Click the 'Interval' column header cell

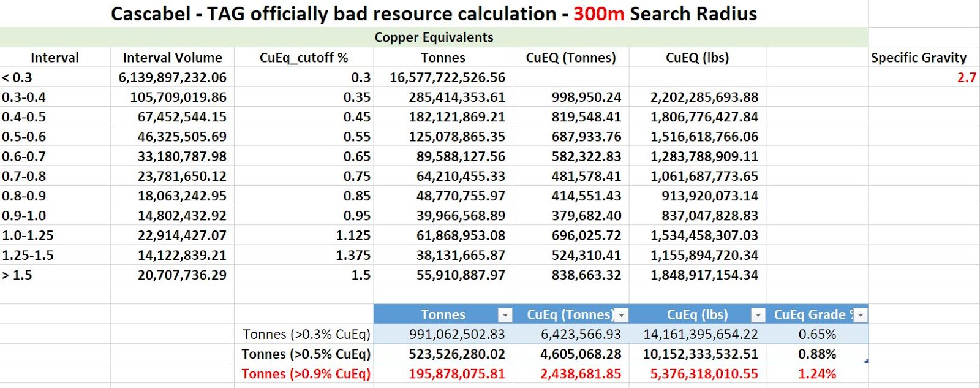(55, 58)
